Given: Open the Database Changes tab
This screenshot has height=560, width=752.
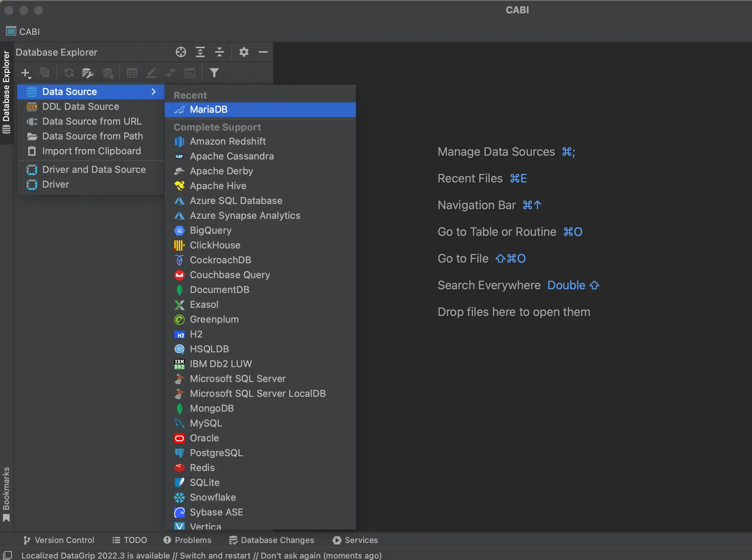Looking at the screenshot, I should pyautogui.click(x=271, y=540).
